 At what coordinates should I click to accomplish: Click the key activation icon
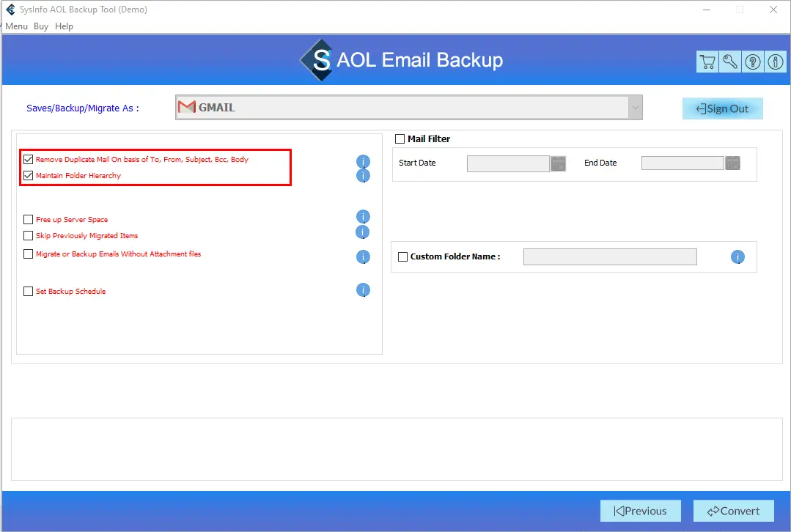(x=730, y=62)
